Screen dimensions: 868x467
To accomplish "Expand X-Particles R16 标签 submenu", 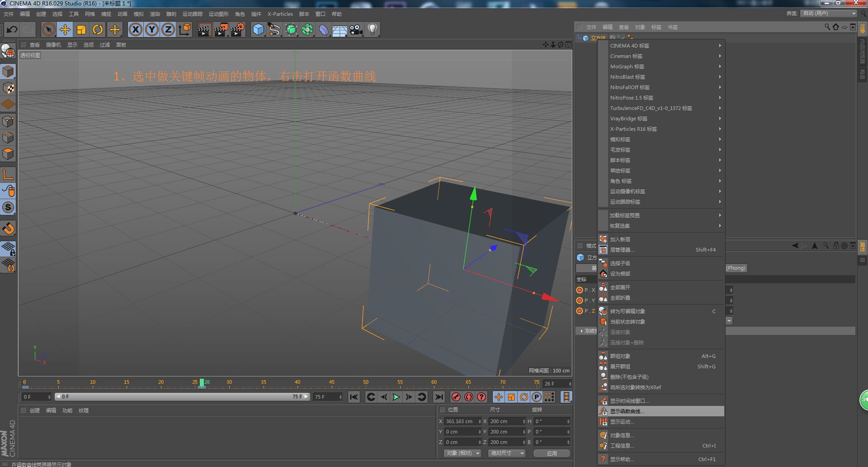I will [661, 129].
